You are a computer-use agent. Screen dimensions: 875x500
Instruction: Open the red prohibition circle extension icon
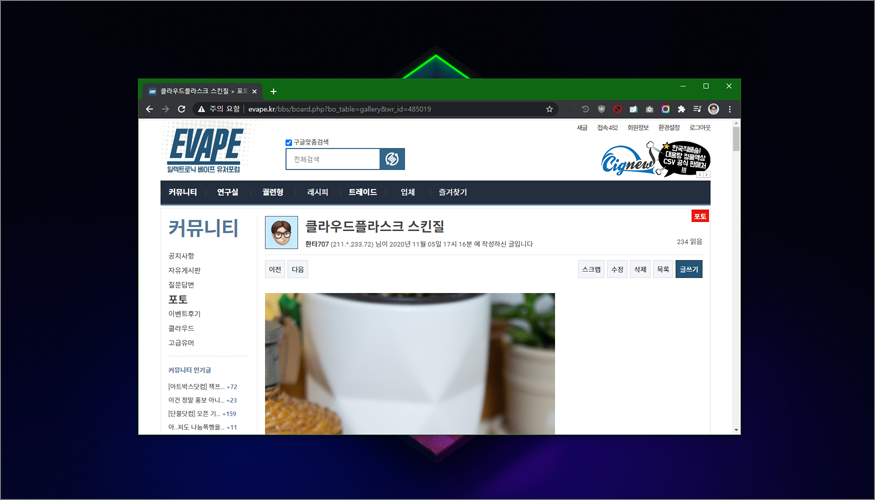(x=617, y=109)
